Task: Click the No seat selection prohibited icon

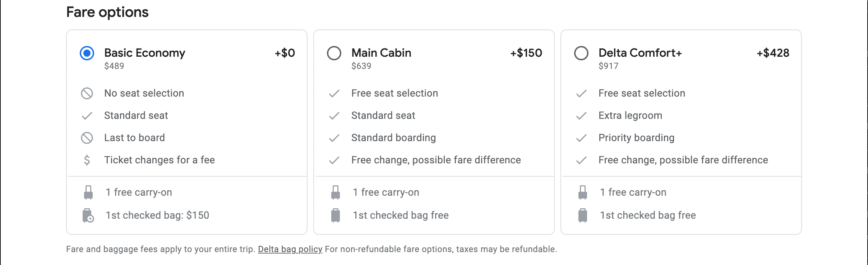Action: pos(87,93)
